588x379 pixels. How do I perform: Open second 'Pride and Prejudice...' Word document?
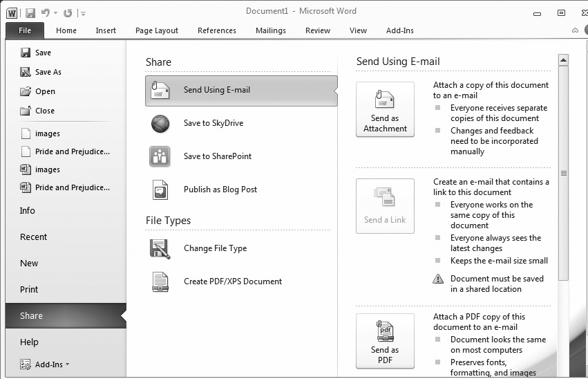click(66, 187)
